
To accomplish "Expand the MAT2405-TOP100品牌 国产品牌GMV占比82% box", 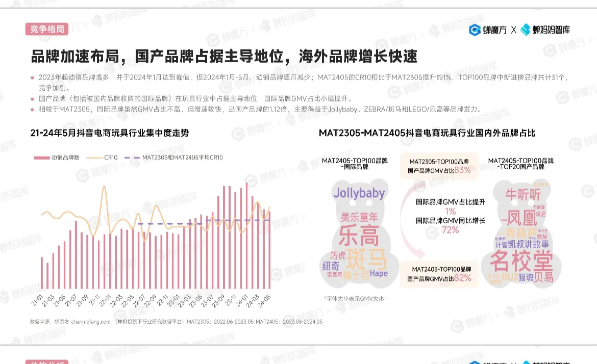I will click(440, 274).
